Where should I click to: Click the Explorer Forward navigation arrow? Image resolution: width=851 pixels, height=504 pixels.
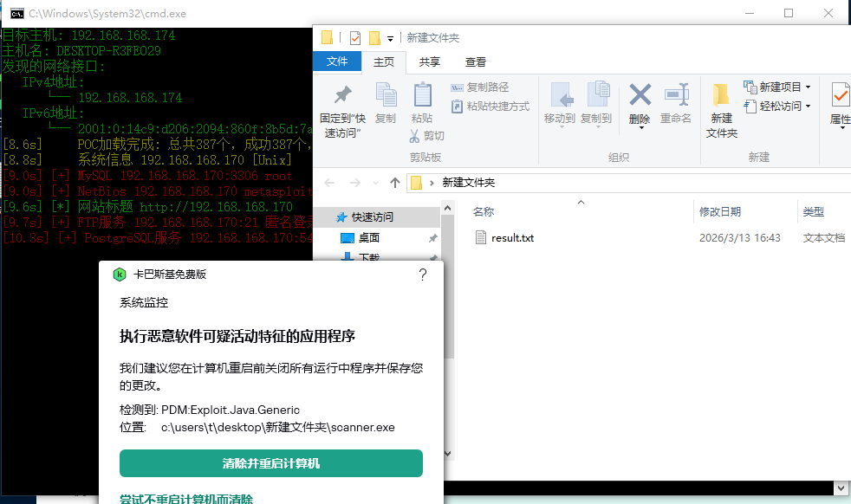tap(355, 183)
